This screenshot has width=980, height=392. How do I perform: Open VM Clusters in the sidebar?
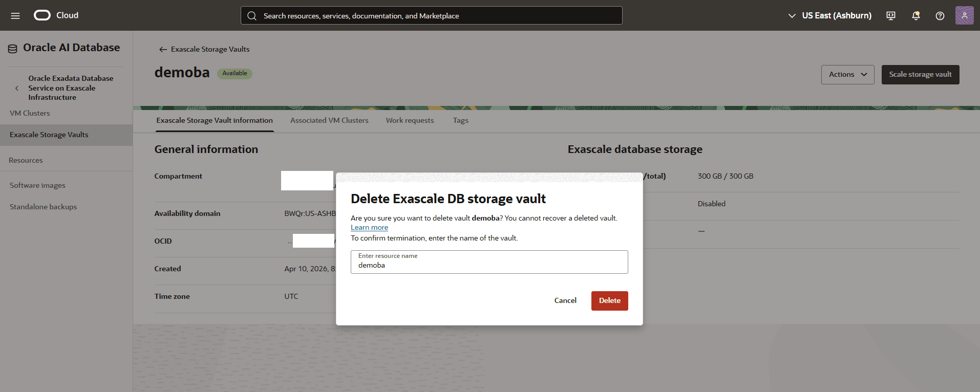tap(30, 113)
